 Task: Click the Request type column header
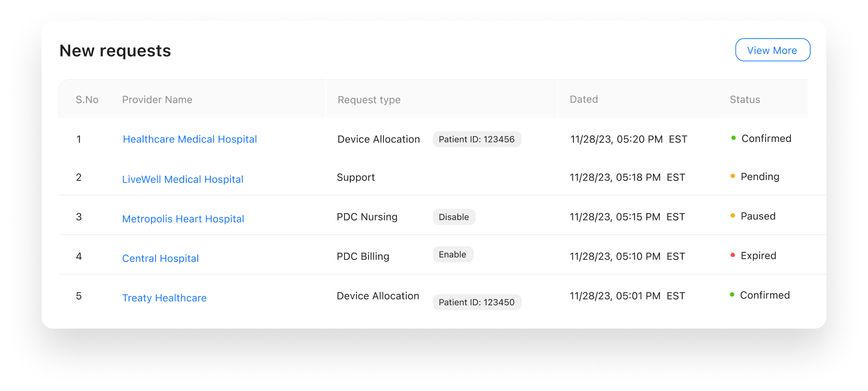369,99
